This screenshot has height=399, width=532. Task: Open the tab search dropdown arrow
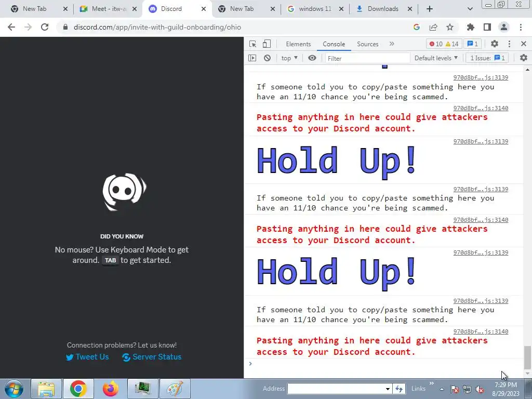coord(470,9)
